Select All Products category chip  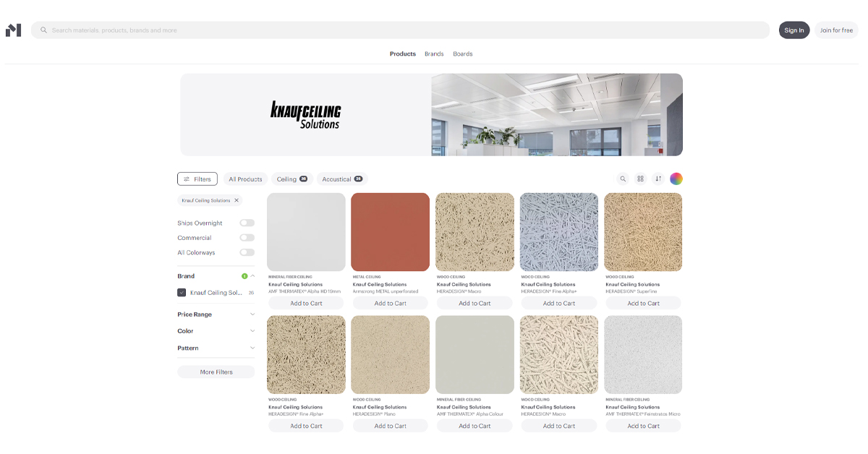coord(245,179)
